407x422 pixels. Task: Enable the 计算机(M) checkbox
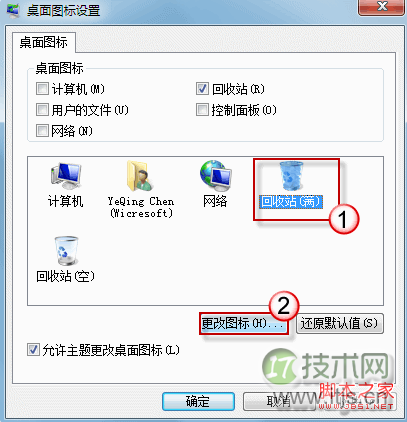tap(42, 89)
